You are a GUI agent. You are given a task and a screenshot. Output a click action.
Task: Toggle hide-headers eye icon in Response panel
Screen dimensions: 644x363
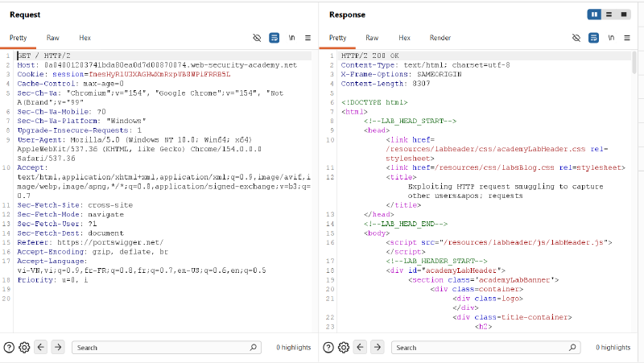pyautogui.click(x=576, y=38)
